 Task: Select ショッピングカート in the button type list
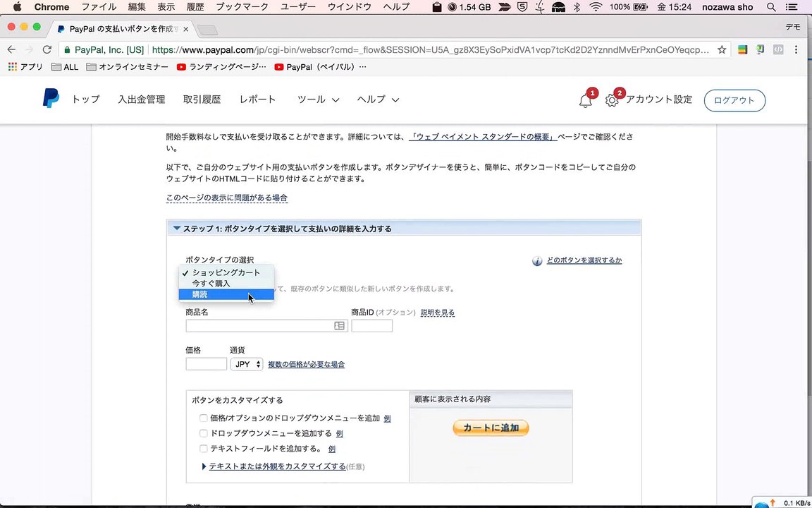pyautogui.click(x=226, y=272)
